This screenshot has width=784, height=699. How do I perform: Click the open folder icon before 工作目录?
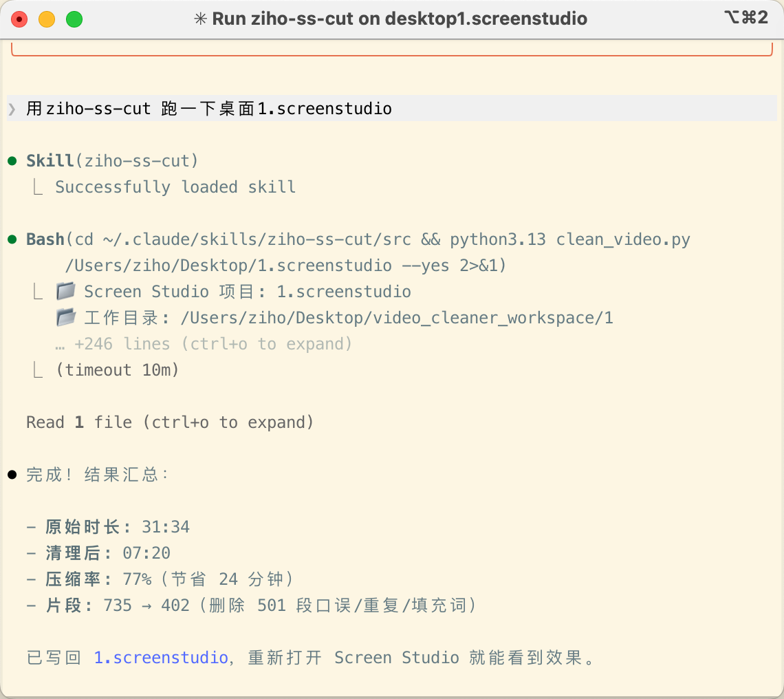coord(66,318)
